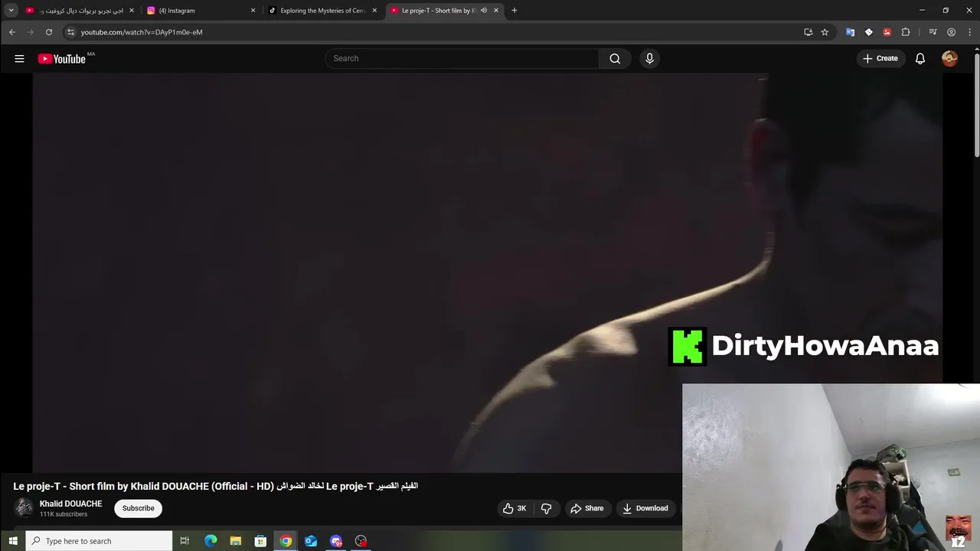980x551 pixels.
Task: Reload the page with the refresh icon
Action: [49, 32]
